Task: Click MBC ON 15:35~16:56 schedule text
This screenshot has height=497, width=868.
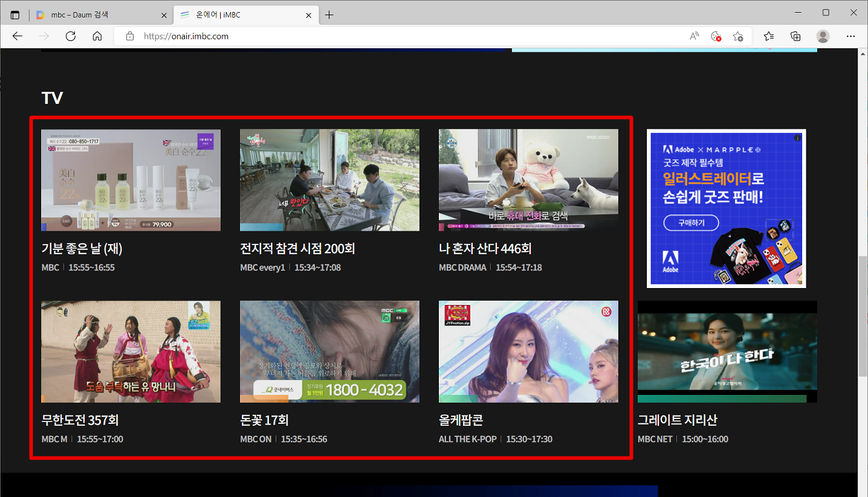Action: click(283, 439)
